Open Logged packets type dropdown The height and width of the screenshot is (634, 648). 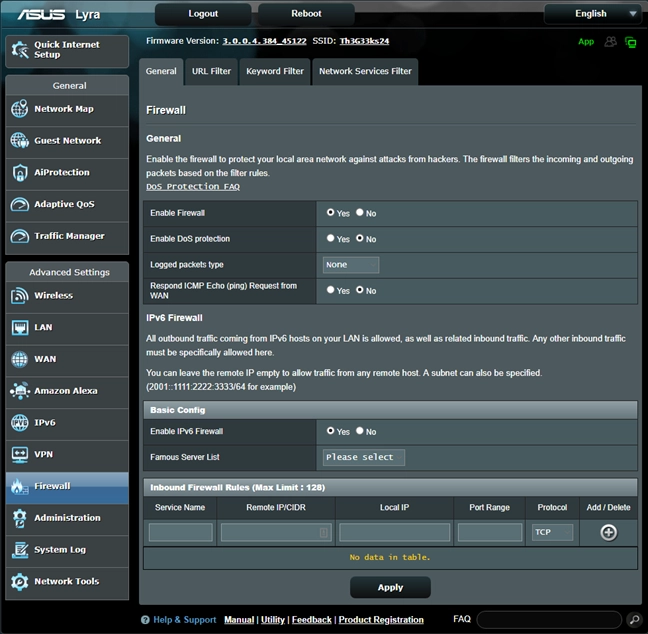tap(350, 265)
